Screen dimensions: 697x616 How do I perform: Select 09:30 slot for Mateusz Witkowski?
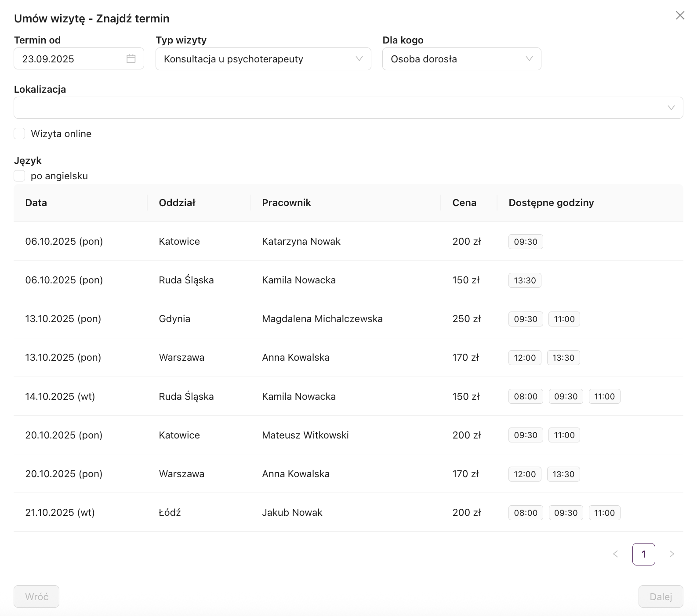(526, 435)
